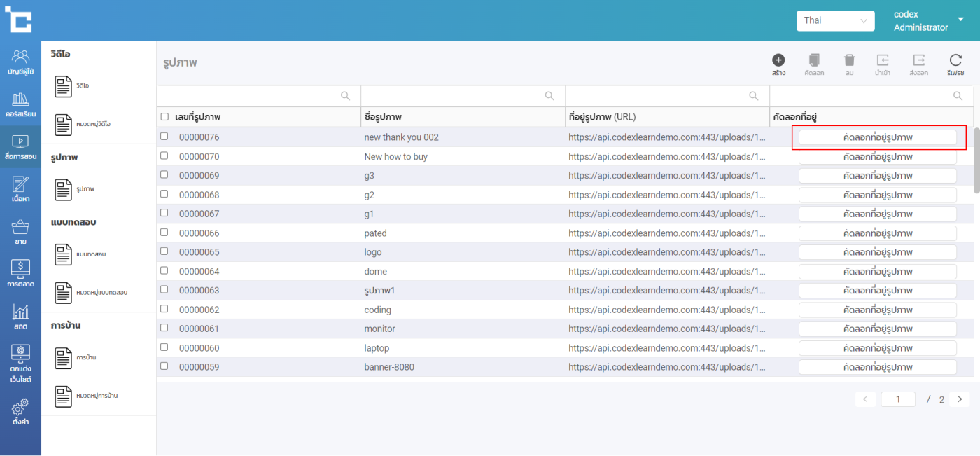Open the Thai language dropdown
Screen dimensions: 980x456
tap(835, 20)
